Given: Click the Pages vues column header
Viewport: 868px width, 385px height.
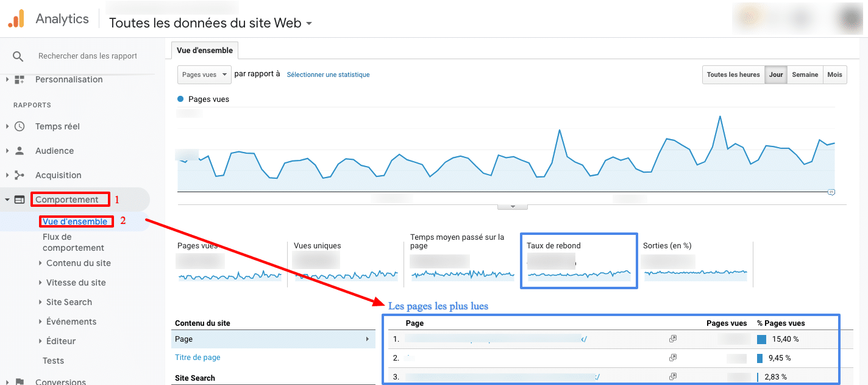Looking at the screenshot, I should coord(727,323).
